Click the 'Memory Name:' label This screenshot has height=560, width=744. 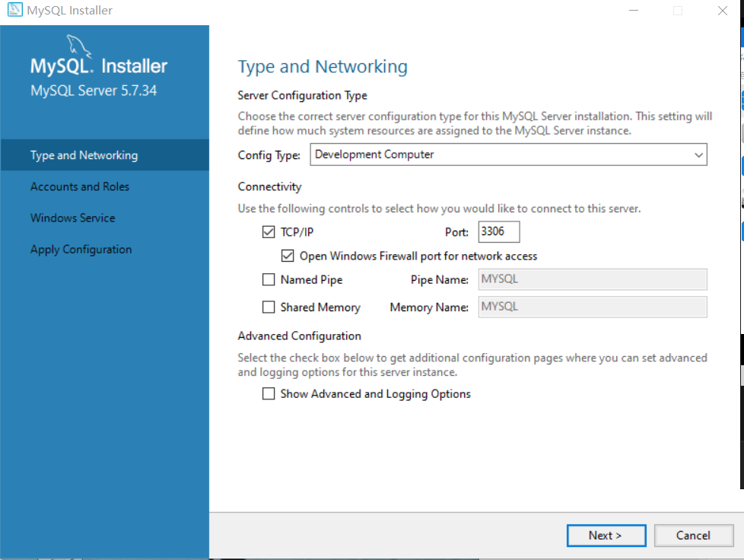click(x=429, y=307)
